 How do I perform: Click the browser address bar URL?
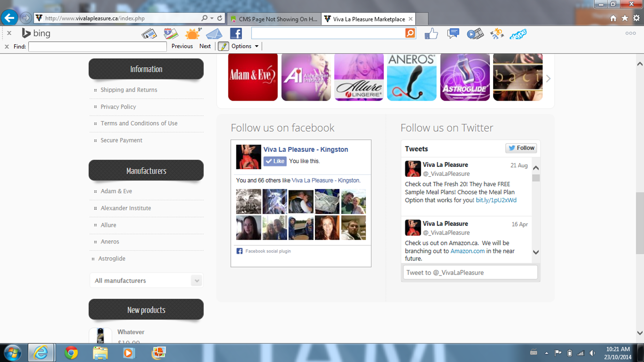(95, 18)
